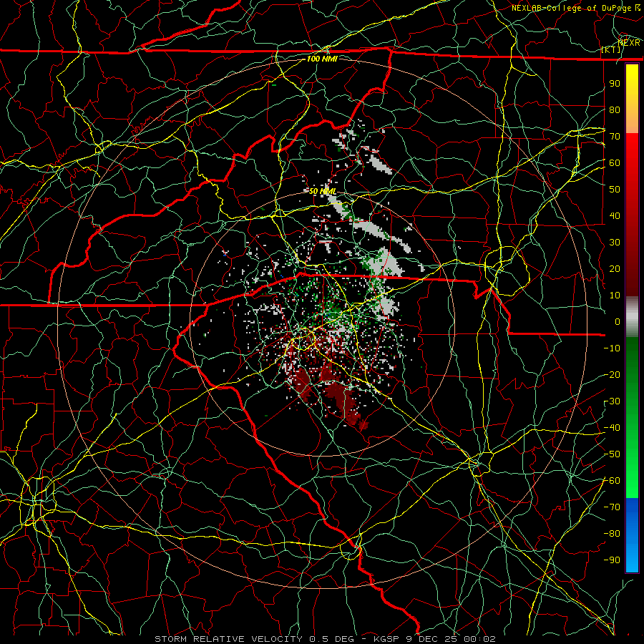Click the "-30" value on the velocity scale
The width and height of the screenshot is (644, 644).
click(612, 401)
